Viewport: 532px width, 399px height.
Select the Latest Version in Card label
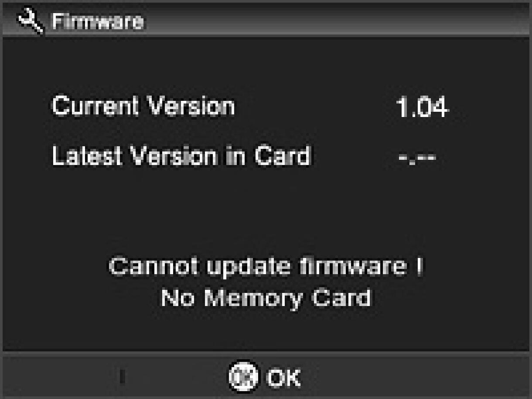point(181,155)
